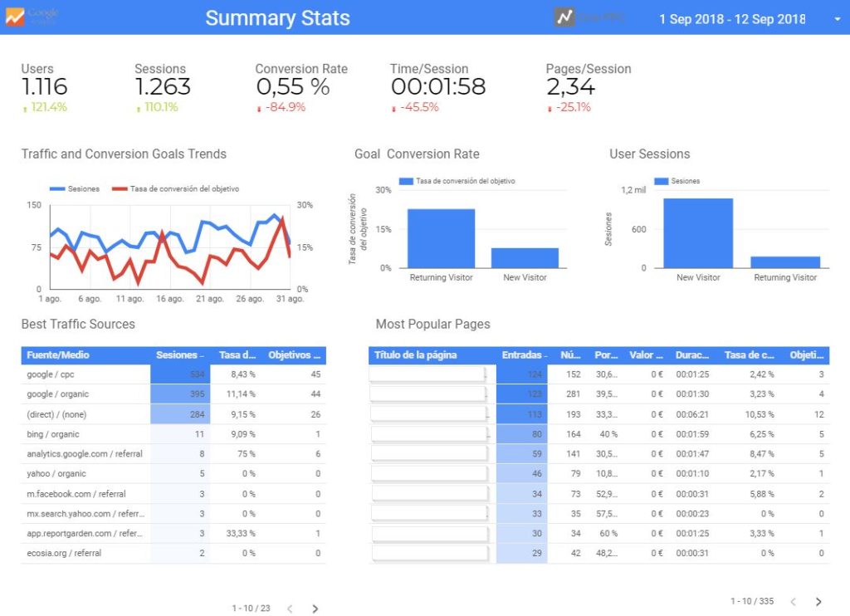Go to next page of Most Popular Pages
The image size is (850, 616).
click(x=818, y=601)
